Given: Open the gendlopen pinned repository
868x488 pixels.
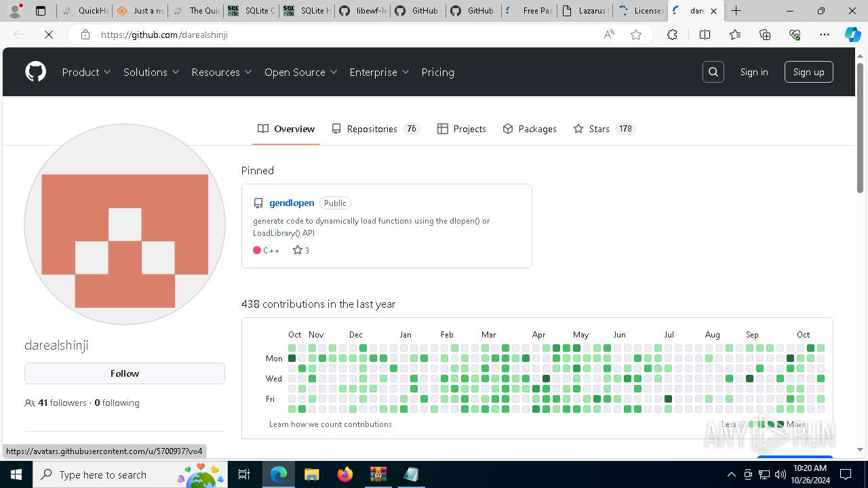Looking at the screenshot, I should pyautogui.click(x=292, y=203).
